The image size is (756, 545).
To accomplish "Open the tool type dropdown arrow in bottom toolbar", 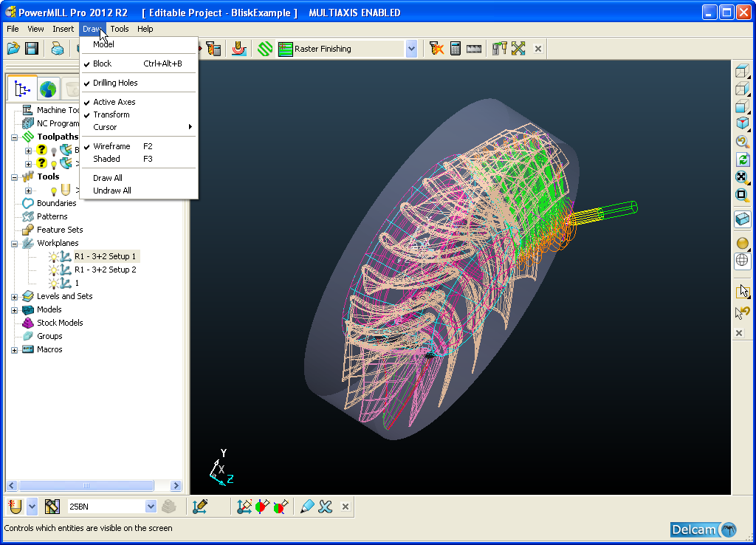I will [x=32, y=507].
